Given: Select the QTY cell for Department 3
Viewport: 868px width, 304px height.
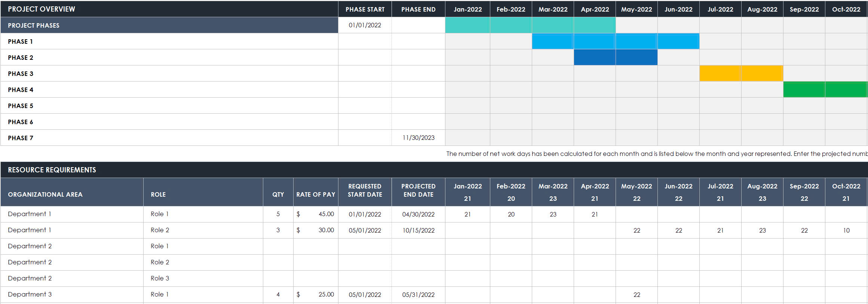Looking at the screenshot, I should [x=278, y=294].
